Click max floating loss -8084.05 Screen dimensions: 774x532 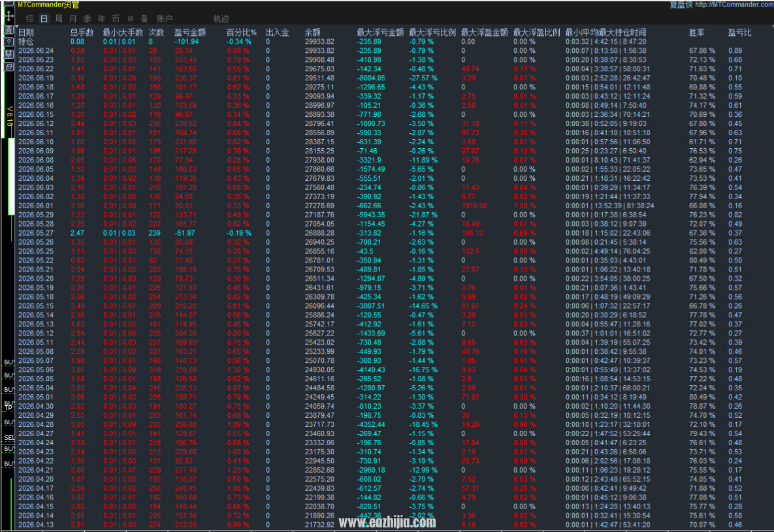[x=371, y=78]
